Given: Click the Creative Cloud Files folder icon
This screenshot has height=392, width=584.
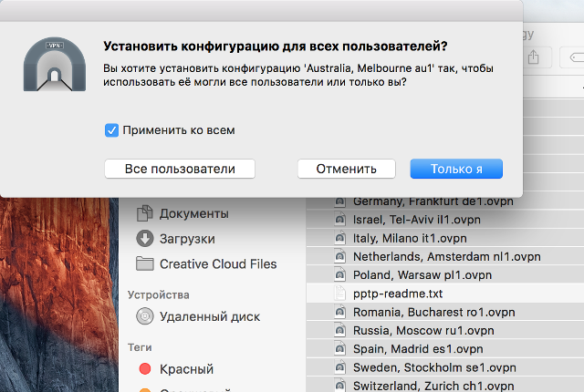Looking at the screenshot, I should 144,263.
